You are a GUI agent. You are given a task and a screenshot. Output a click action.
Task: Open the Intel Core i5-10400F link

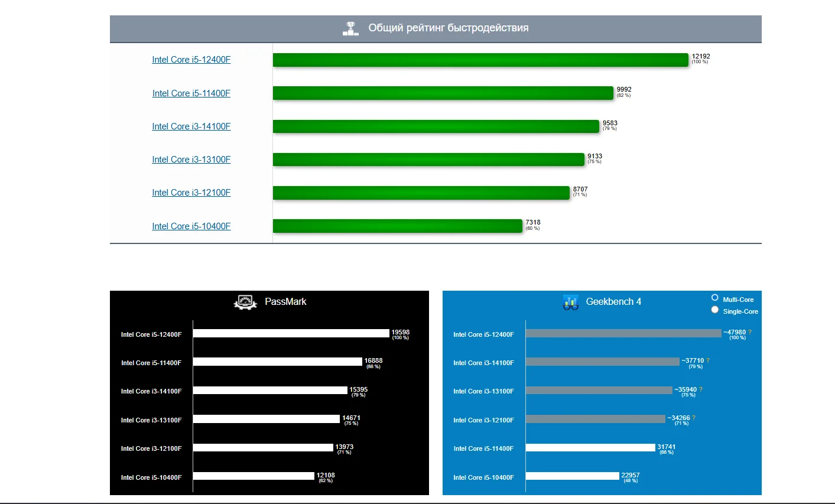tap(191, 226)
